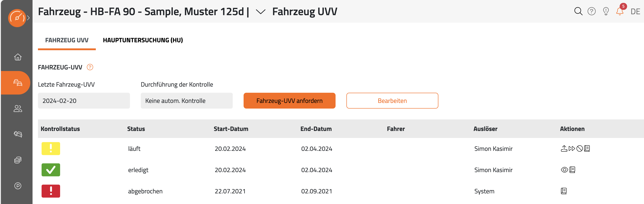Viewport: 644px width, 204px height.
Task: Click the eye view icon in the erledigt row
Action: [x=564, y=170]
